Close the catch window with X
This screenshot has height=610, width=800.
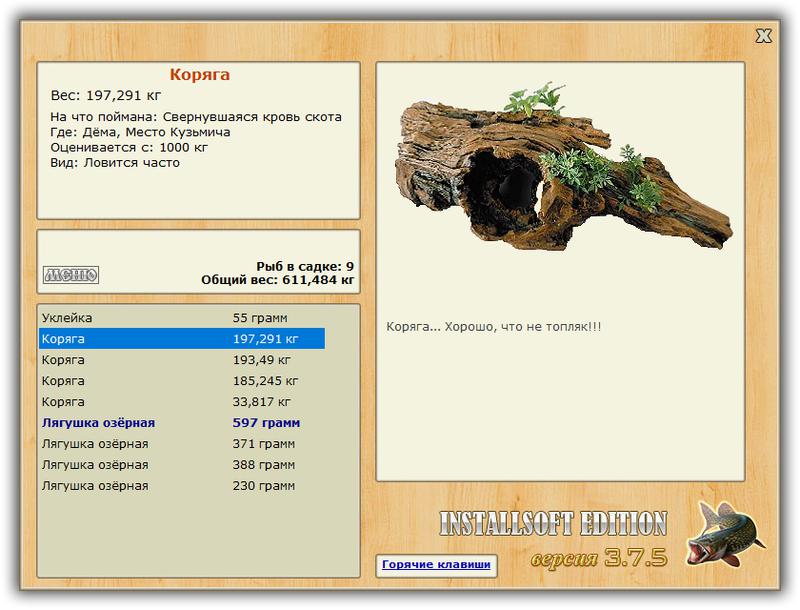click(763, 36)
